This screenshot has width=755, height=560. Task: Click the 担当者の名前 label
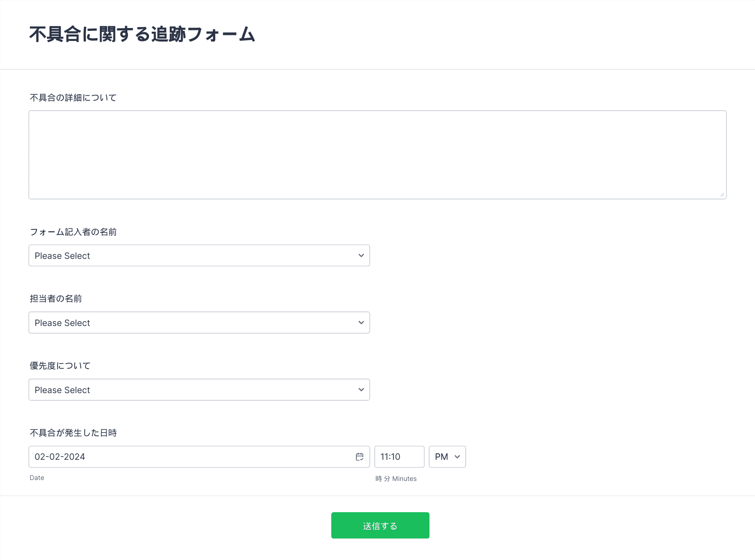(56, 298)
